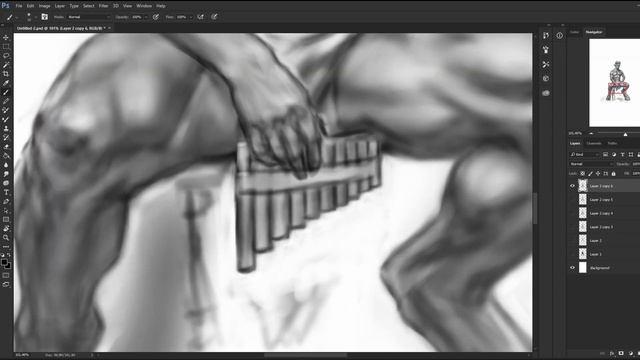The width and height of the screenshot is (640, 360).
Task: Open the Window menu
Action: coord(144,6)
